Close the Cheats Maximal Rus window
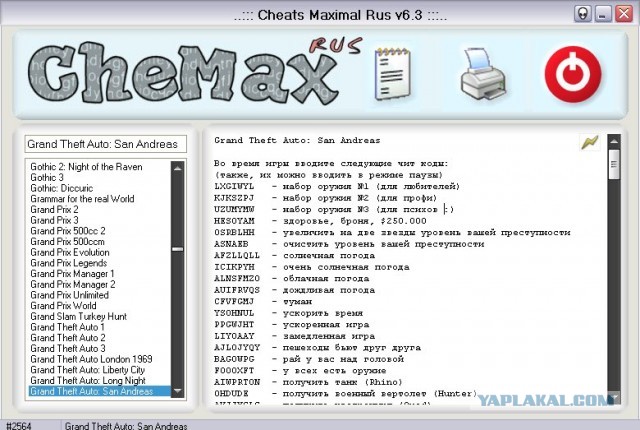The width and height of the screenshot is (640, 430). click(624, 14)
